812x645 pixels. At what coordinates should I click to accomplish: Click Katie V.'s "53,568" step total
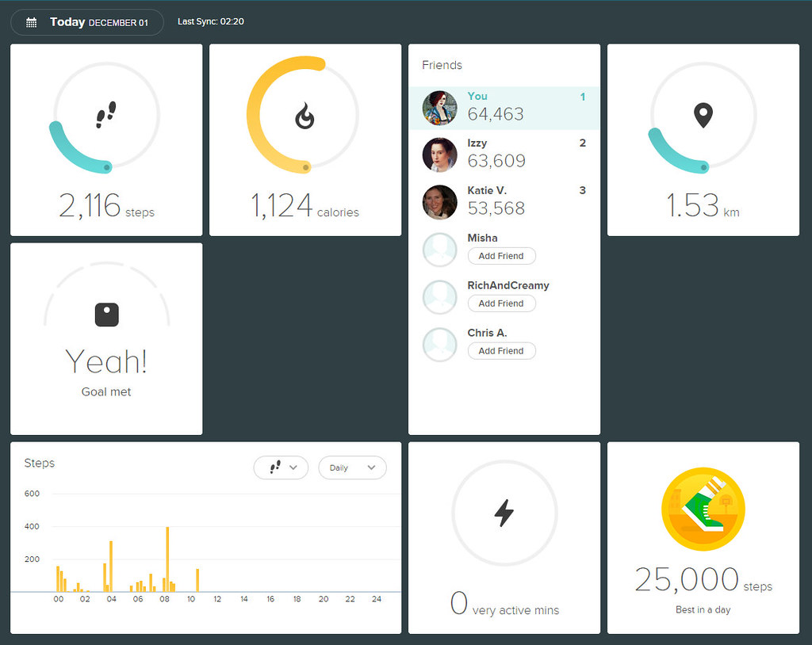pos(496,208)
